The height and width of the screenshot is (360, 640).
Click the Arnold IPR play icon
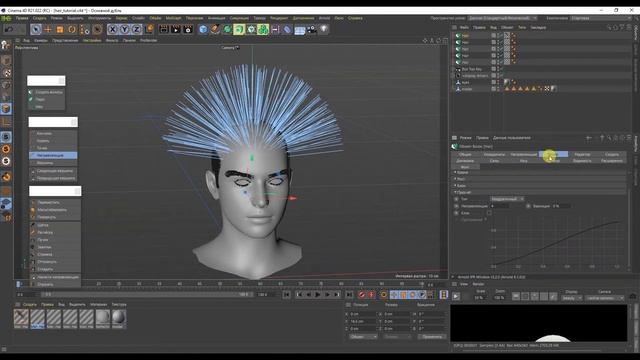click(456, 297)
